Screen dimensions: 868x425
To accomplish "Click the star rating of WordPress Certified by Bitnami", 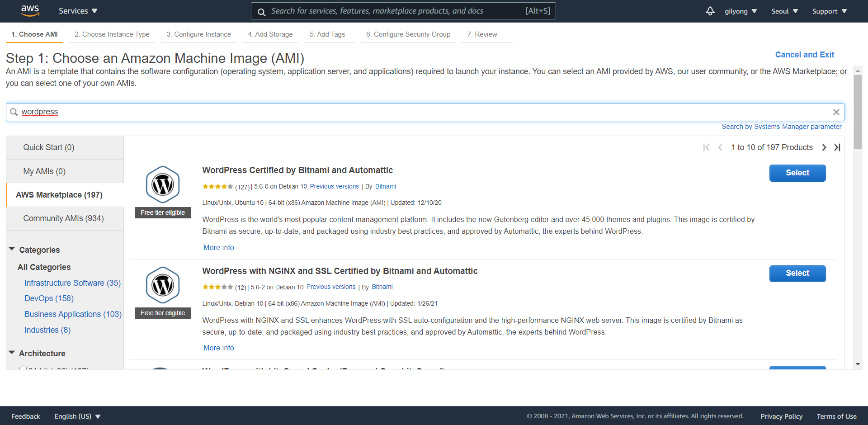I will [x=217, y=186].
